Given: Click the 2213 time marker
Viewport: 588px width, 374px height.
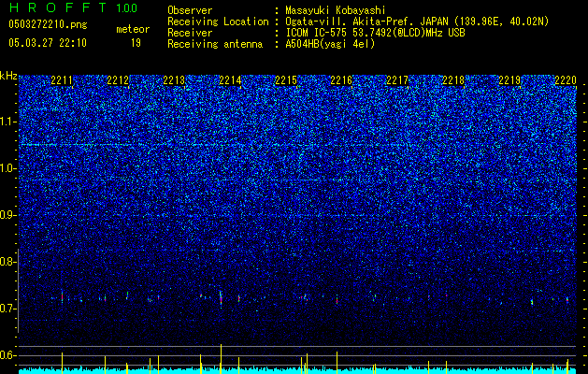Looking at the screenshot, I should click(174, 80).
